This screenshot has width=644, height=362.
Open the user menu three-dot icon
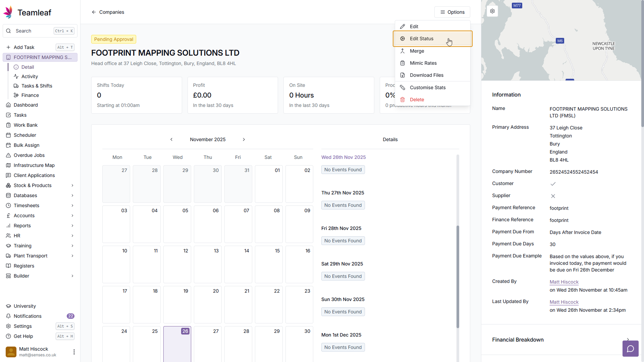coord(74,352)
